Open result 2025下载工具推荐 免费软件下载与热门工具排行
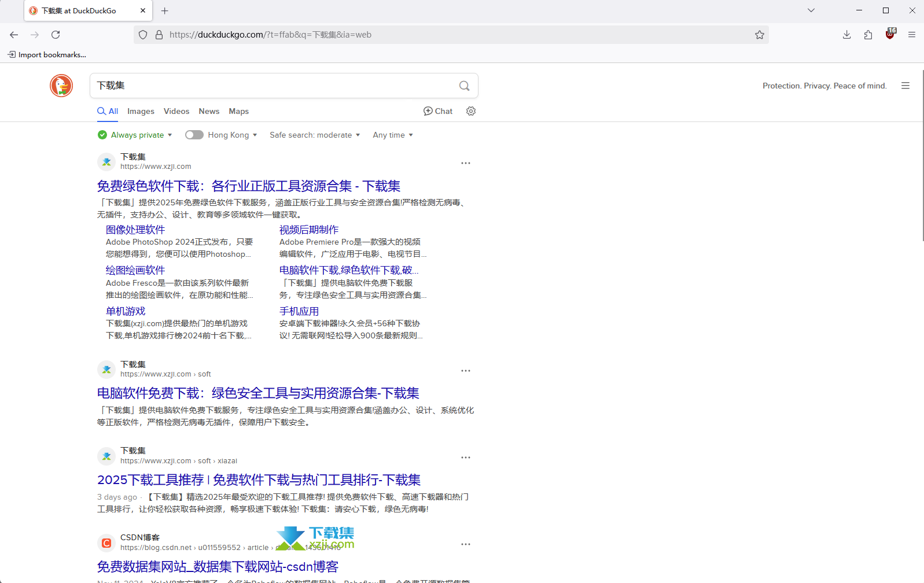 click(x=259, y=480)
